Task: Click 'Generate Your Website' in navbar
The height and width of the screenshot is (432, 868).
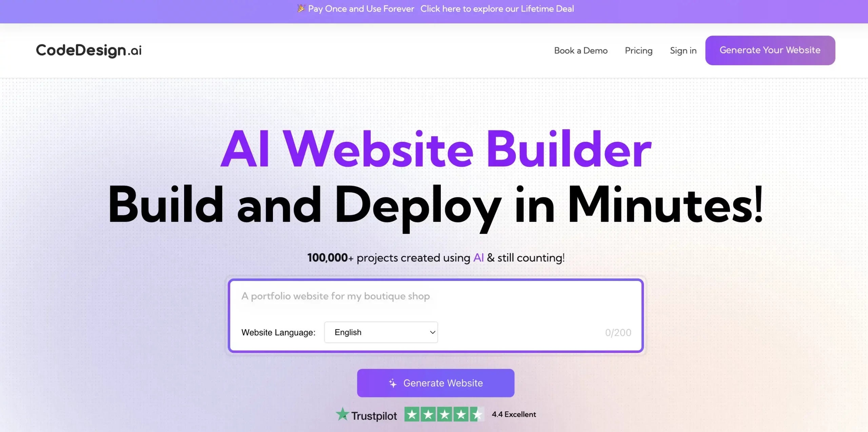Action: pos(770,50)
